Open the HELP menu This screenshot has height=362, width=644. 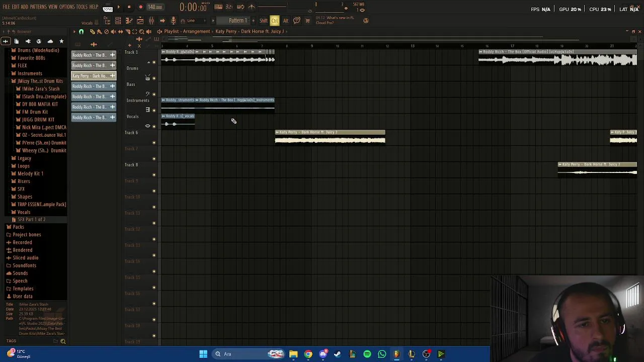coord(94,7)
